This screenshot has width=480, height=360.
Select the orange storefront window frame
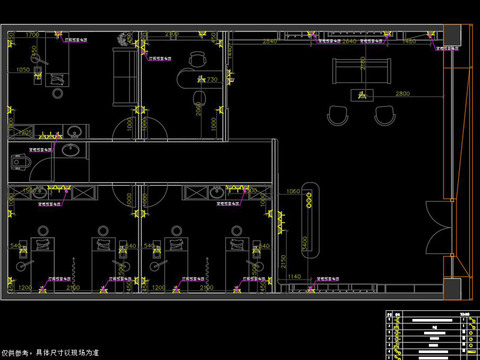tap(458, 162)
